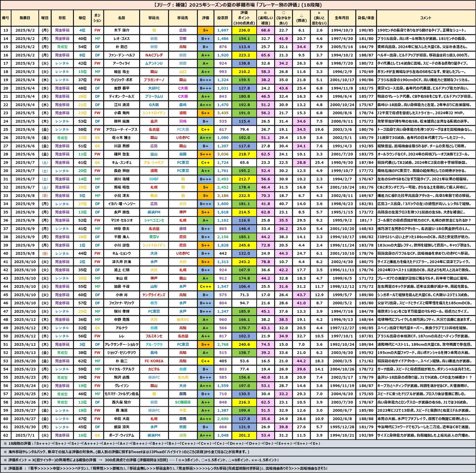Click the rating 'S+++' cell
The width and height of the screenshot is (476, 473).
coord(206,154)
